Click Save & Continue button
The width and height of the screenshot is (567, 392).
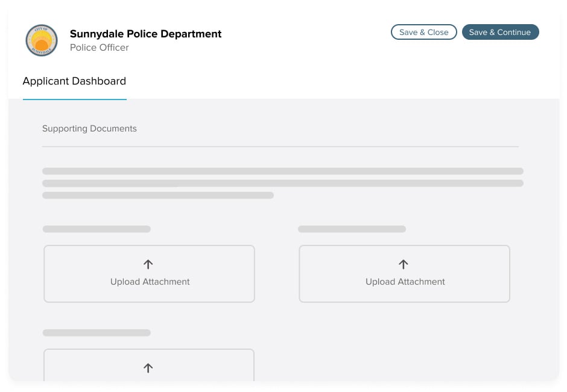point(501,32)
